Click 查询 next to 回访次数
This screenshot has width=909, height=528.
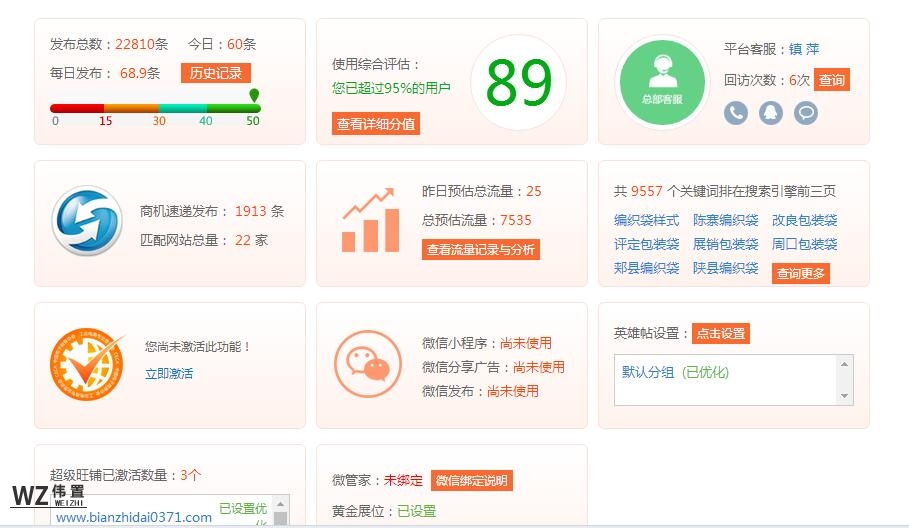coord(831,80)
